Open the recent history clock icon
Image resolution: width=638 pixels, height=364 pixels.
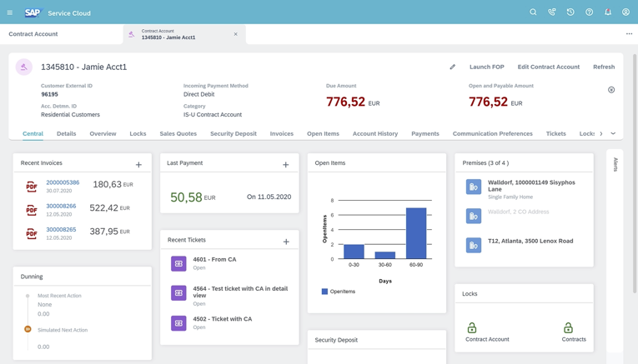(x=570, y=12)
